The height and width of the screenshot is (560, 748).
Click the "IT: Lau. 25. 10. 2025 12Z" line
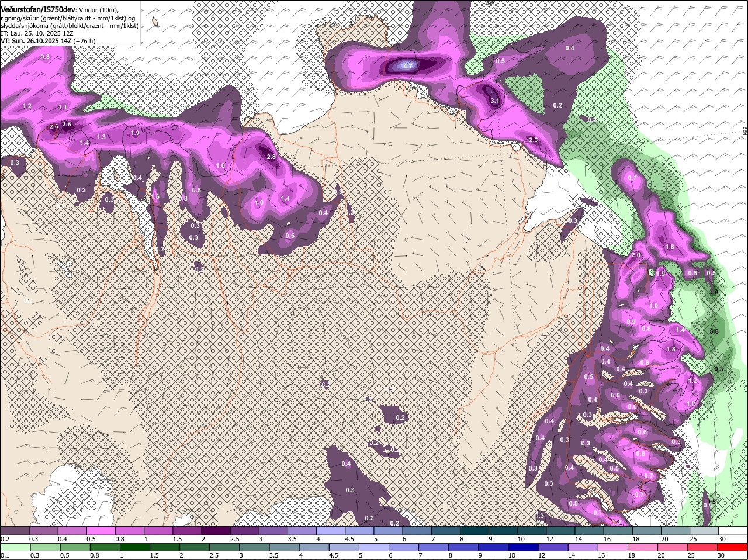pyautogui.click(x=37, y=33)
